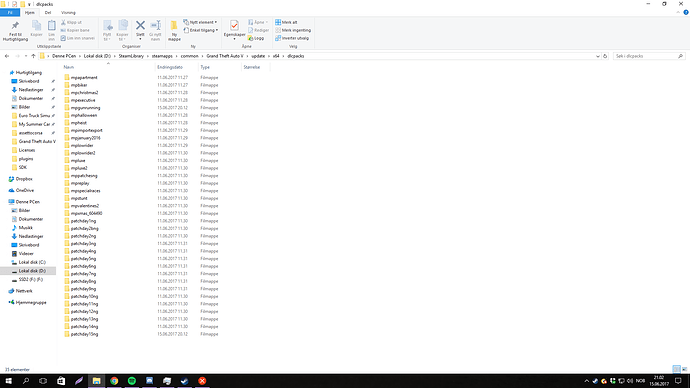
Task: Switch to large icons view in status bar
Action: (x=684, y=369)
